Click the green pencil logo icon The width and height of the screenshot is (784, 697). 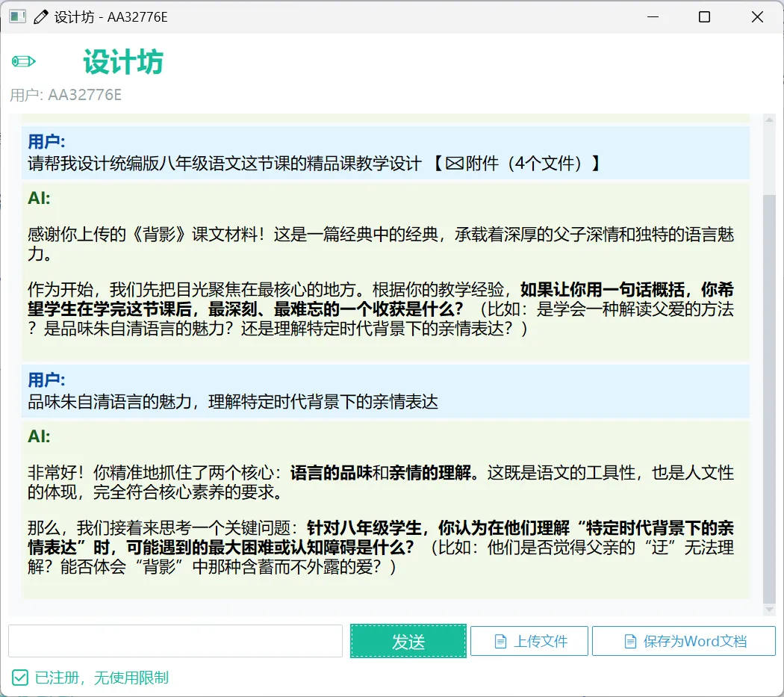point(23,61)
